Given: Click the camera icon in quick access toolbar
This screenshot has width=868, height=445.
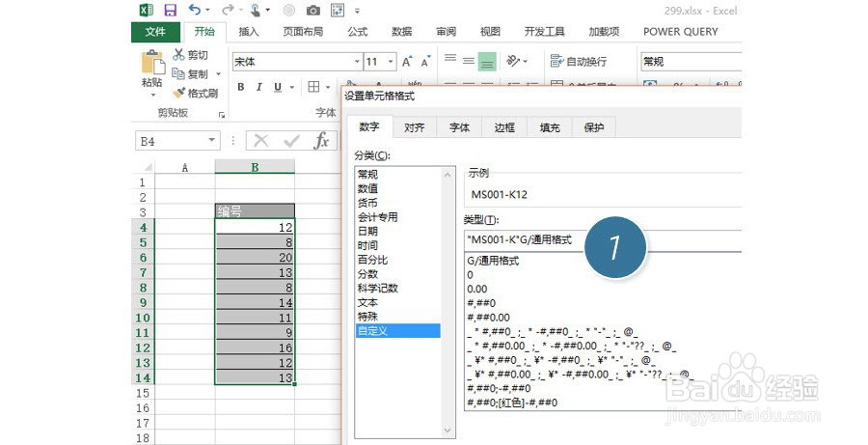Looking at the screenshot, I should pos(313,10).
